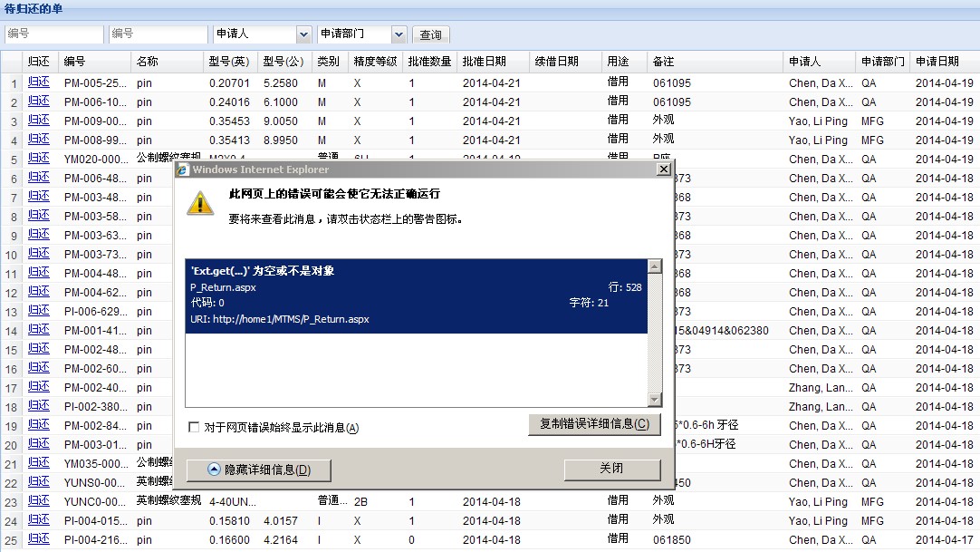This screenshot has width=980, height=552.
Task: Sort by the 续借日期 column header
Action: (565, 62)
